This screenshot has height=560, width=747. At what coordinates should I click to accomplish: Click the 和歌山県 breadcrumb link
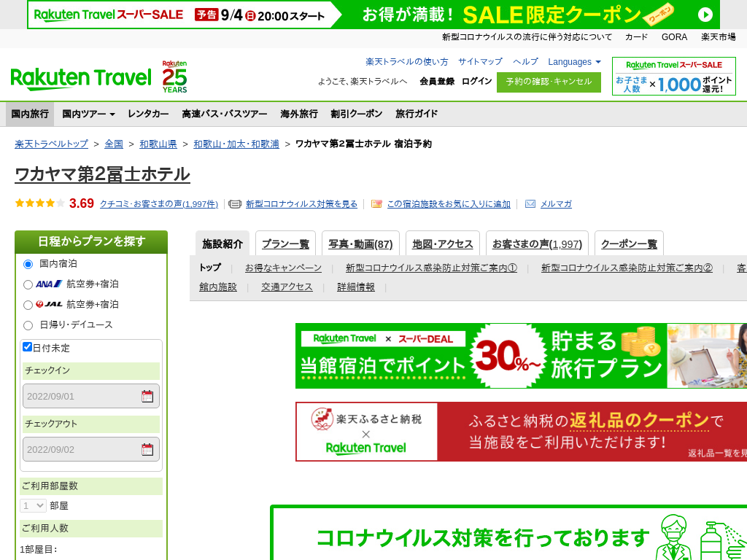coord(158,144)
